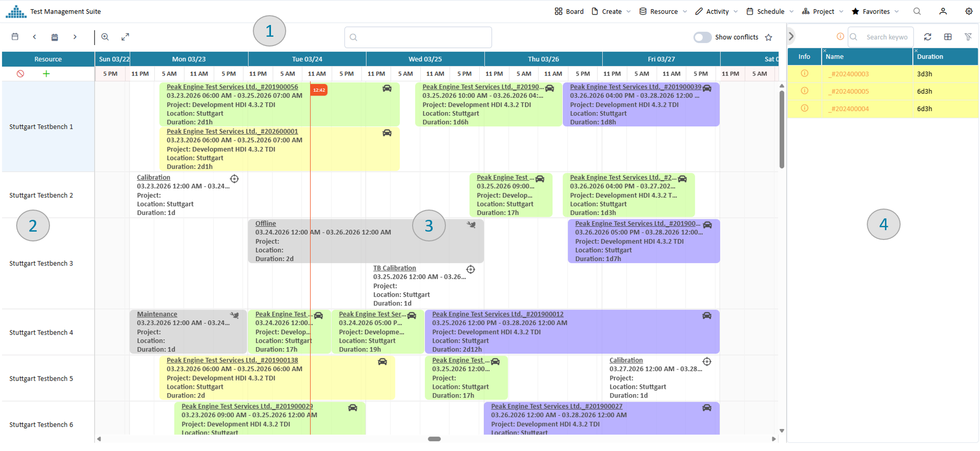
Task: Click car icon on booking #201900012
Action: point(707,315)
